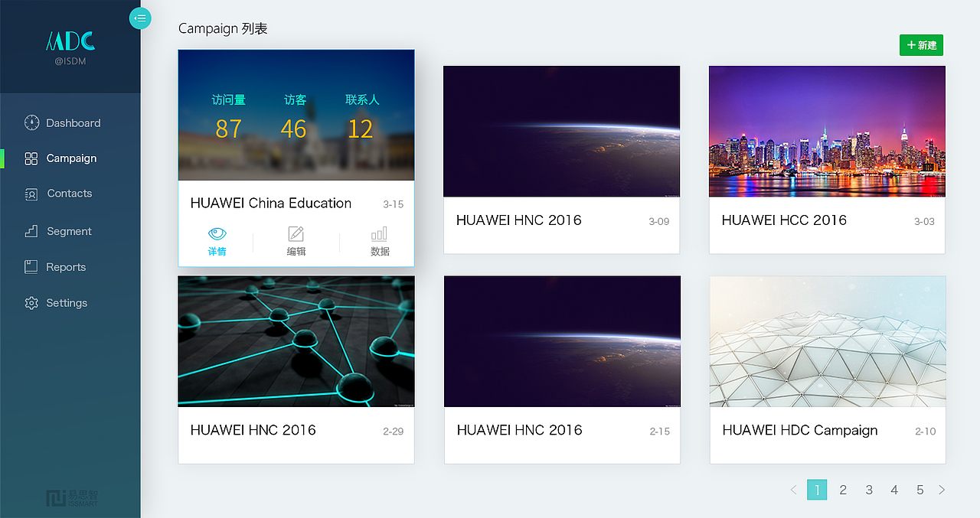Open the Segment section via its icon
This screenshot has width=980, height=518.
point(31,230)
